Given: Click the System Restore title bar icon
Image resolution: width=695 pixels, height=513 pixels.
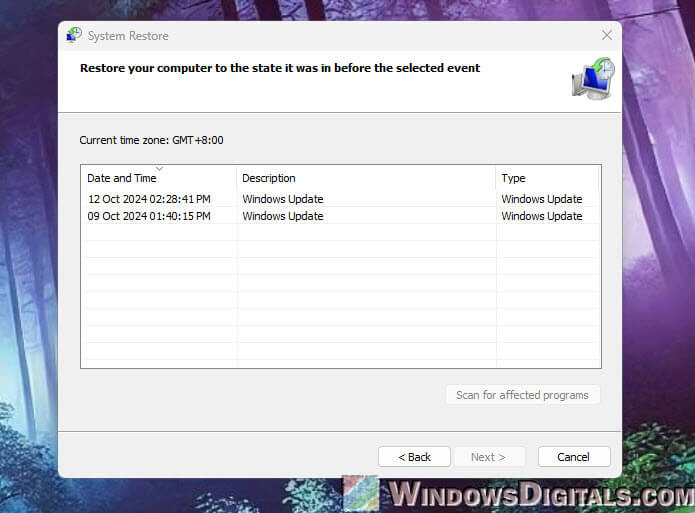Looking at the screenshot, I should pos(74,35).
